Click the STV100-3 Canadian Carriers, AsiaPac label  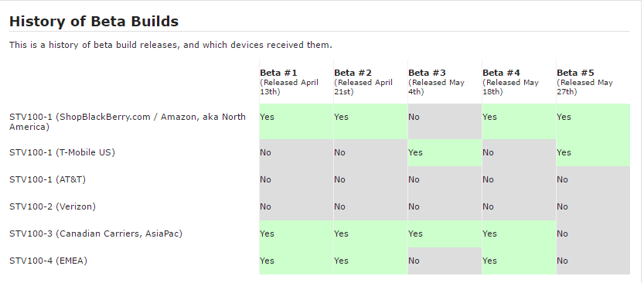click(x=96, y=234)
